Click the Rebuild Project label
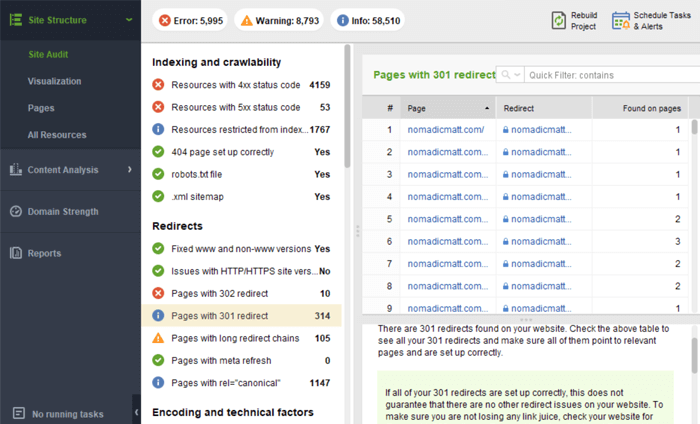 [583, 21]
